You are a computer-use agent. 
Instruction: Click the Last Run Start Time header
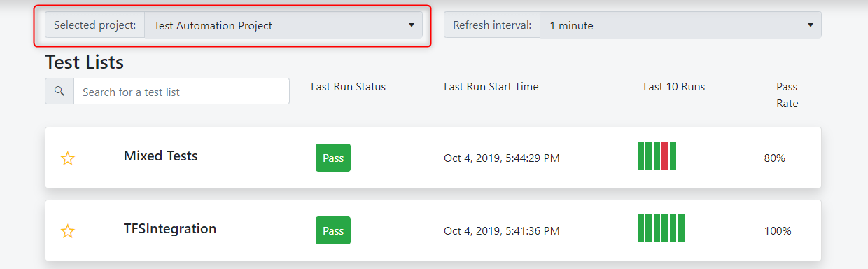pyautogui.click(x=491, y=87)
